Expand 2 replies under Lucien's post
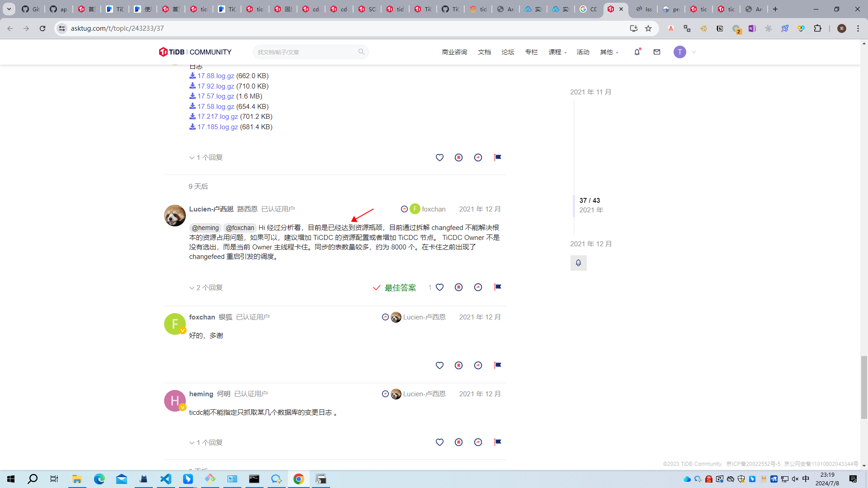The height and width of the screenshot is (488, 868). 206,288
